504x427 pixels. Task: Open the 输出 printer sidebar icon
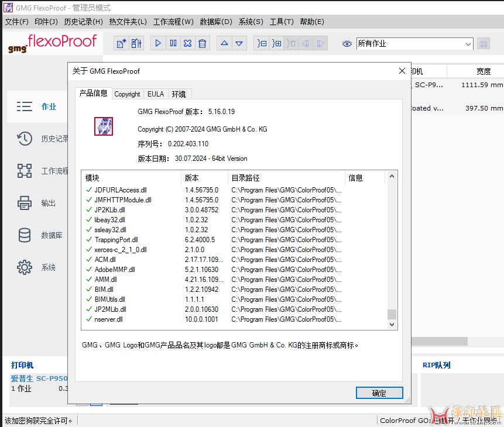[x=25, y=203]
